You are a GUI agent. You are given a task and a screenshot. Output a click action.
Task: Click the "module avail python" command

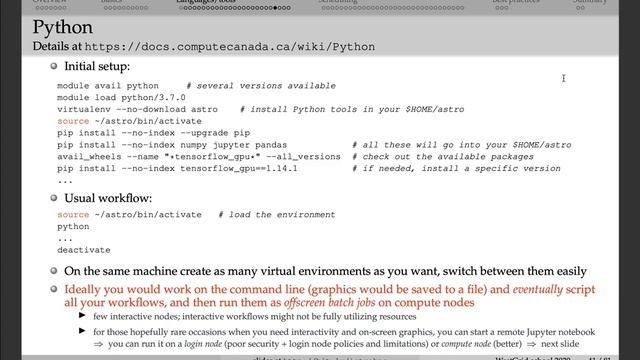[108, 86]
